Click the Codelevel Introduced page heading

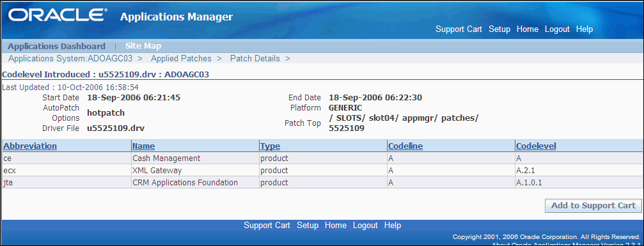[x=106, y=75]
